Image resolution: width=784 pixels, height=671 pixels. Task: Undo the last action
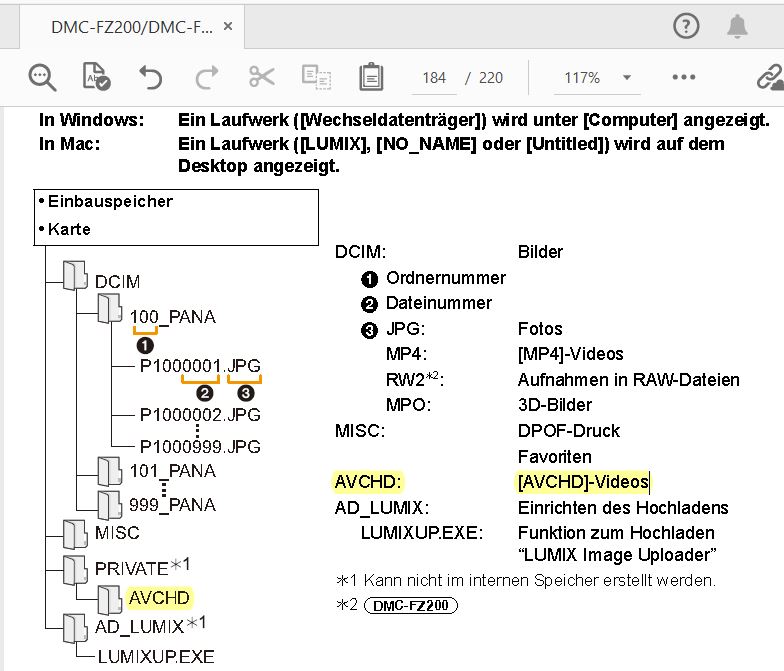[x=150, y=77]
